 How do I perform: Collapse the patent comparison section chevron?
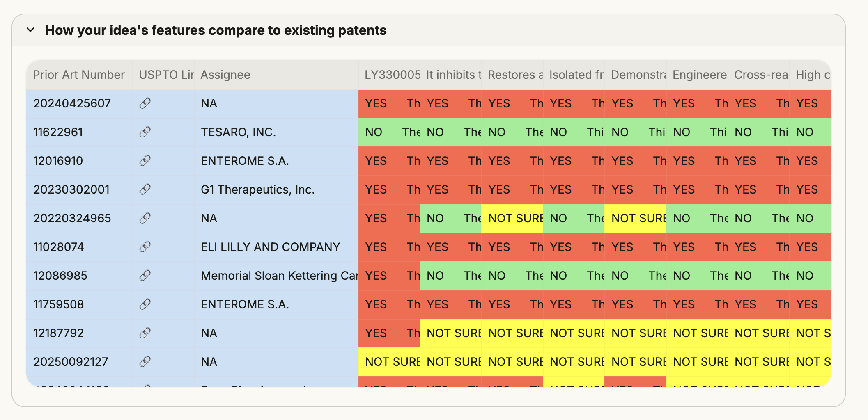(30, 30)
